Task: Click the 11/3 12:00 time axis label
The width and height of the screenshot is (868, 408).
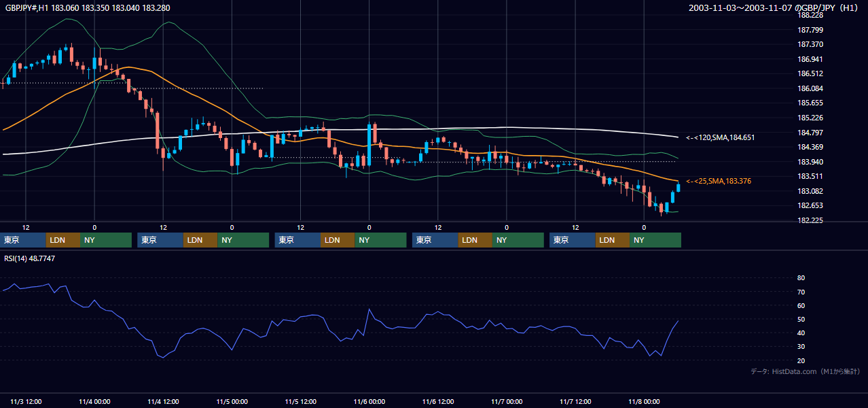Action: click(x=26, y=402)
